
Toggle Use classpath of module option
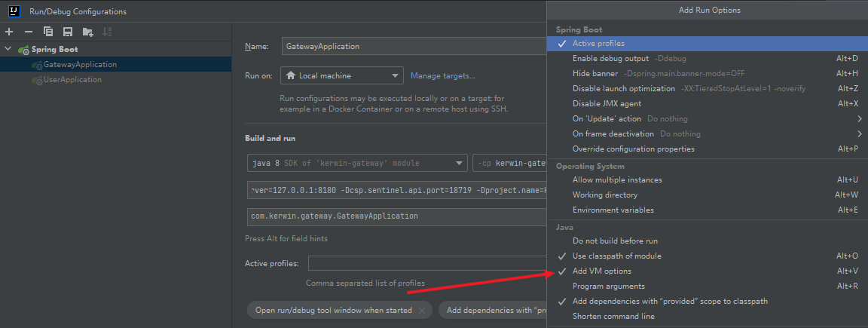[x=707, y=256]
